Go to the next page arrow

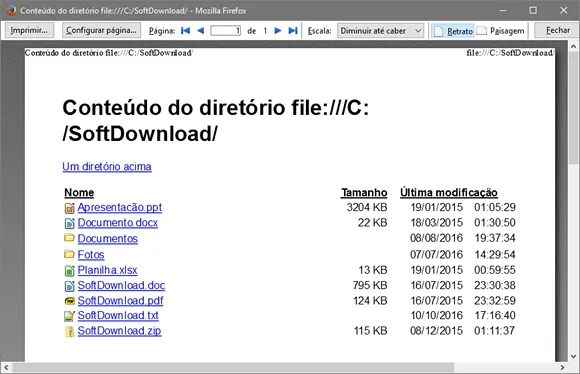pos(278,31)
